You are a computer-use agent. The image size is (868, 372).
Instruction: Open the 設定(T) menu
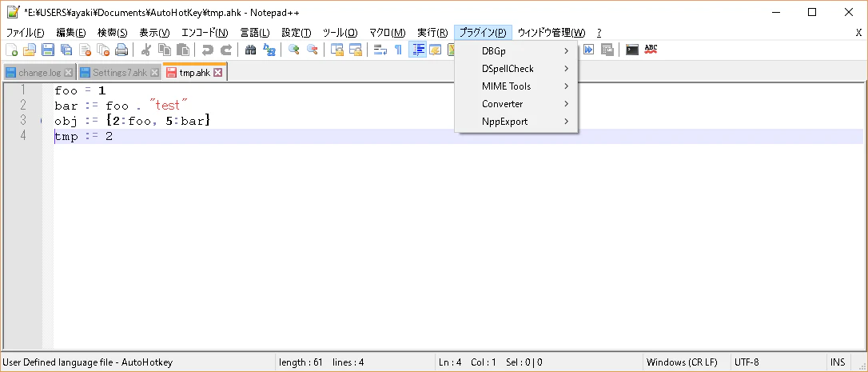tap(297, 33)
